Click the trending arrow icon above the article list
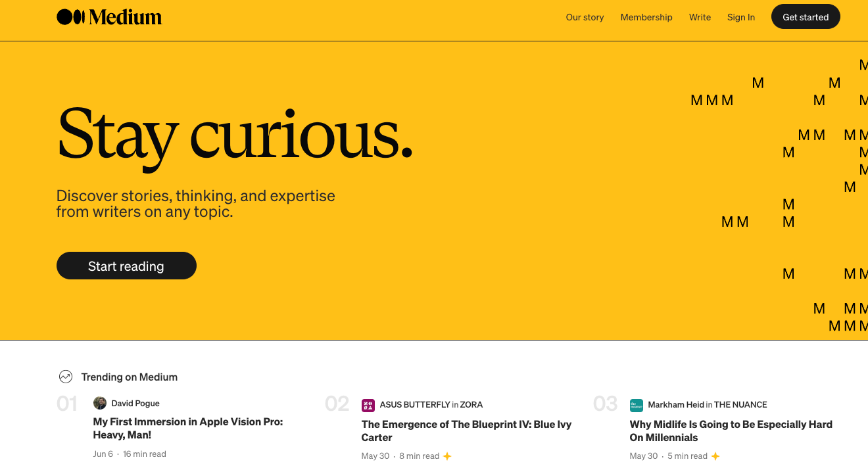 (66, 377)
